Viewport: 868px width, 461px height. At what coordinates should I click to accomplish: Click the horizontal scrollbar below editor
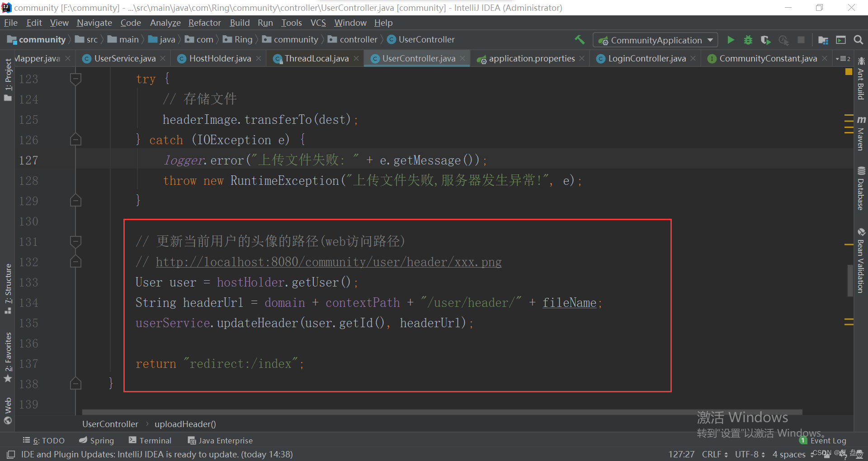point(442,412)
